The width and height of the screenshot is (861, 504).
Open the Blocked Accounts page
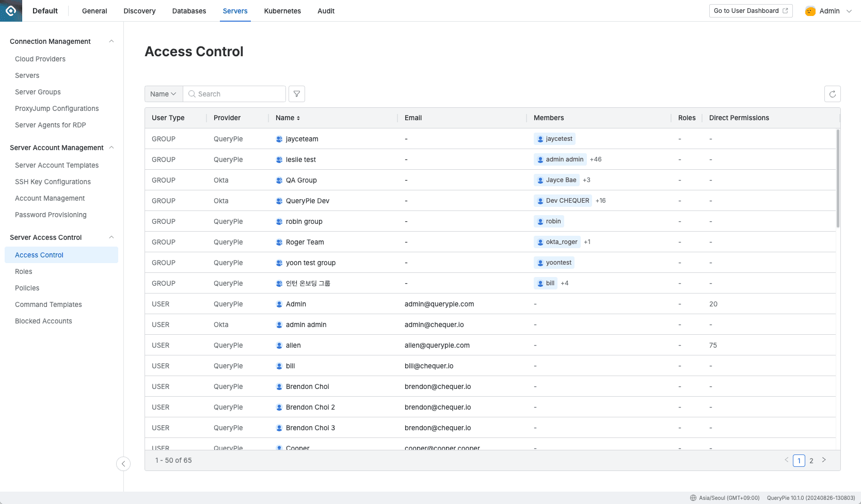tap(43, 321)
